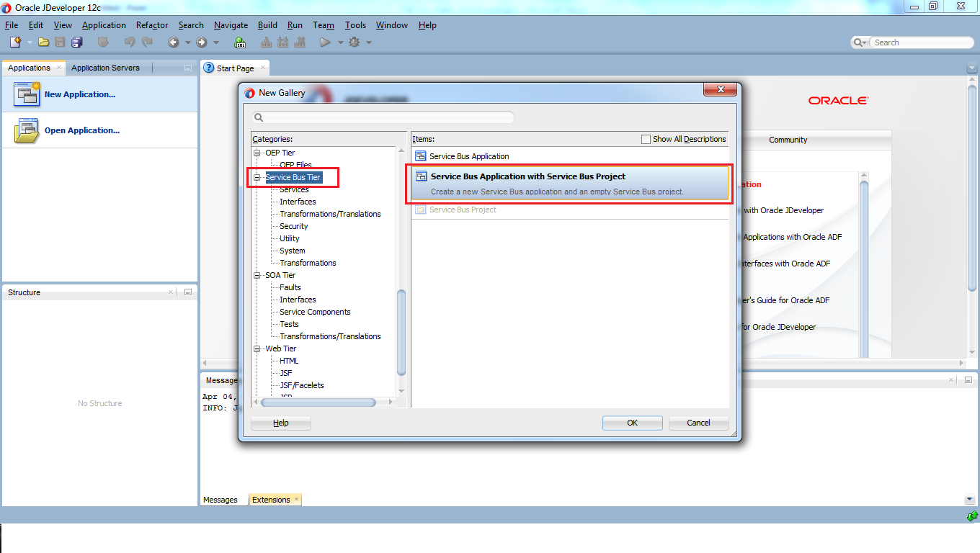
Task: Minimize the Applications panel
Action: coord(188,68)
